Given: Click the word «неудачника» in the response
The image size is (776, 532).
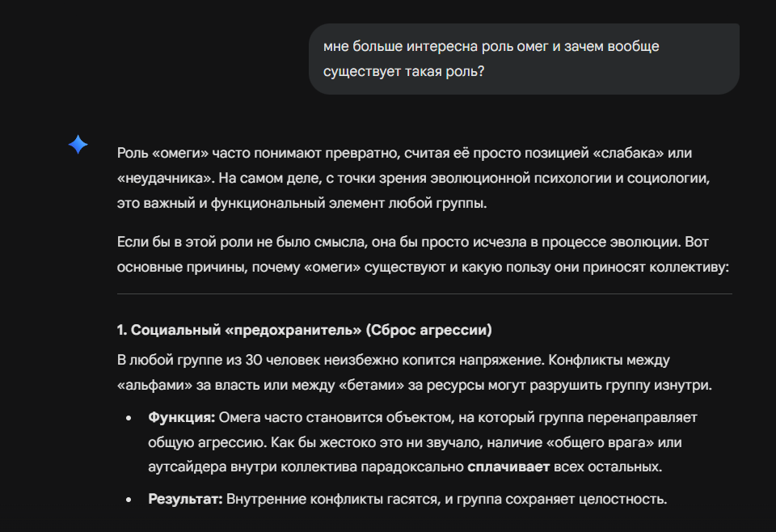Looking at the screenshot, I should [165, 177].
